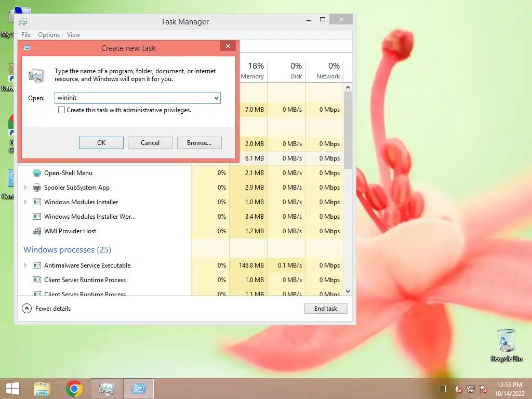This screenshot has height=399, width=532.
Task: Click the Create new task dialog title icon
Action: point(27,48)
